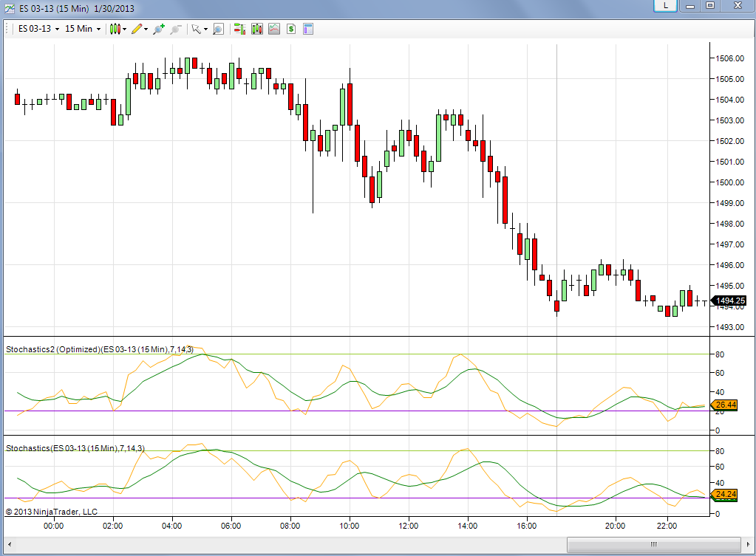The width and height of the screenshot is (756, 556).
Task: Open the indicators line chart icon
Action: 274,29
